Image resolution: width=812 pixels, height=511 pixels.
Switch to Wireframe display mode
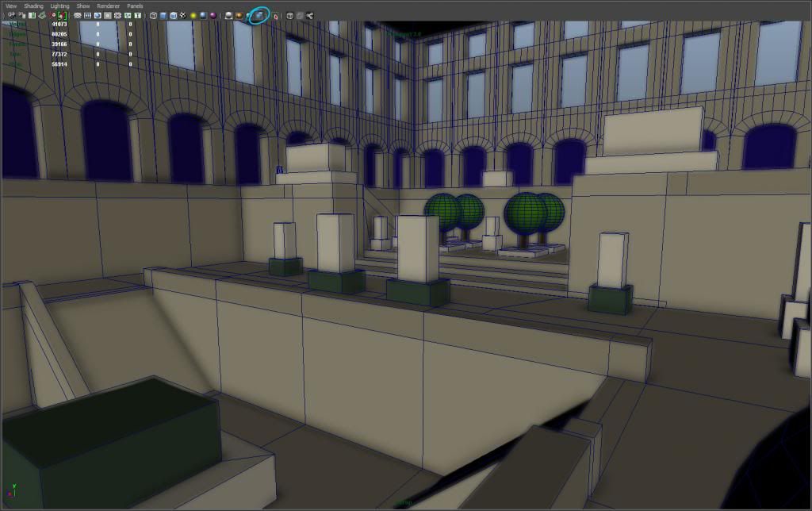pyautogui.click(x=153, y=16)
